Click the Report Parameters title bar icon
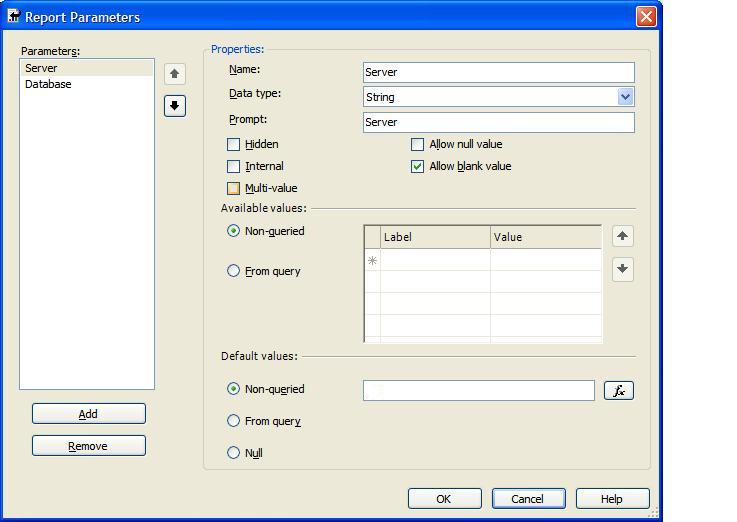The image size is (737, 522). tap(13, 17)
